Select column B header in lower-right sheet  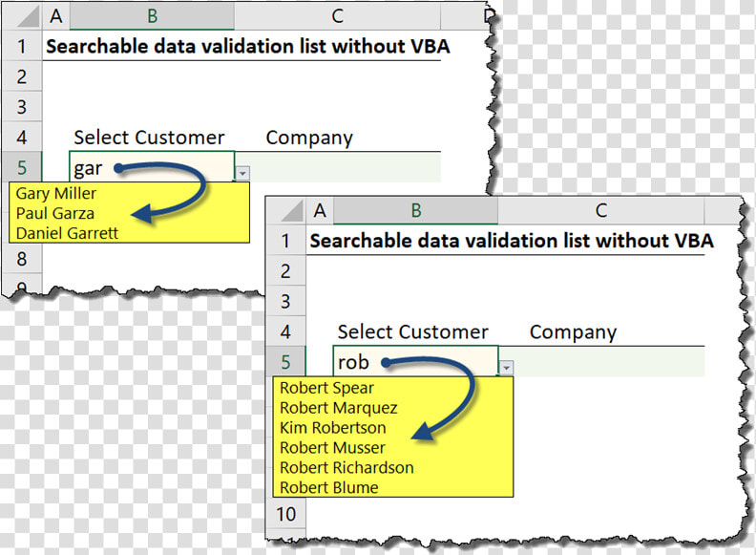click(x=415, y=210)
